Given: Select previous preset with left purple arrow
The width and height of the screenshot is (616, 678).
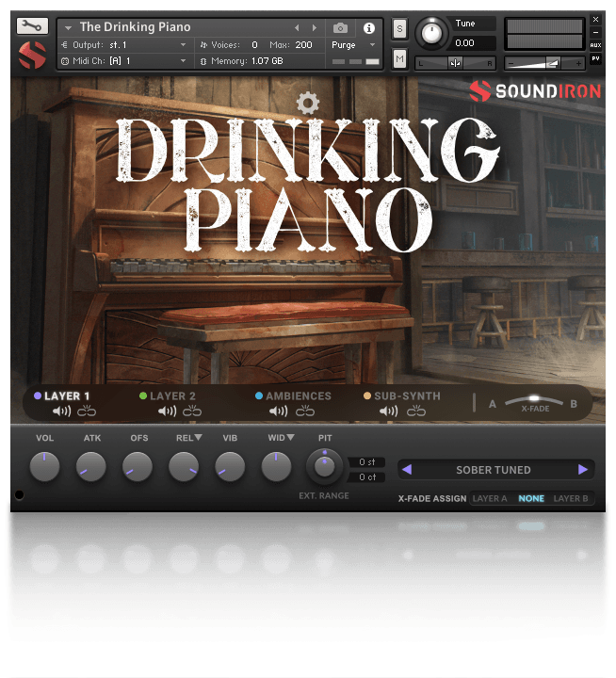Looking at the screenshot, I should [407, 469].
